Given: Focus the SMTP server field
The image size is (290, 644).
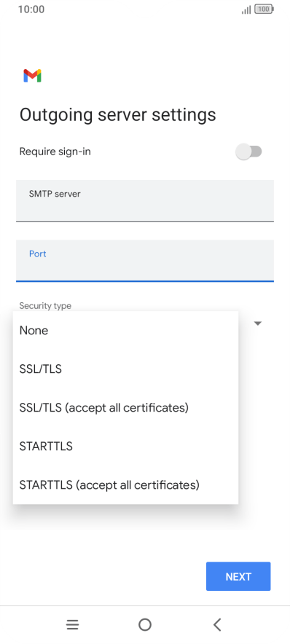Looking at the screenshot, I should (x=145, y=201).
